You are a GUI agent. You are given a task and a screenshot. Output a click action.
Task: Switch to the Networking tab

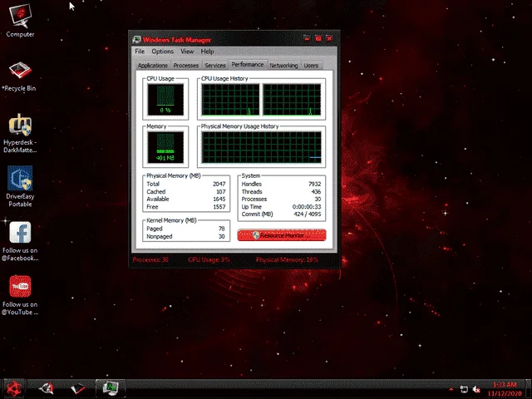click(283, 65)
